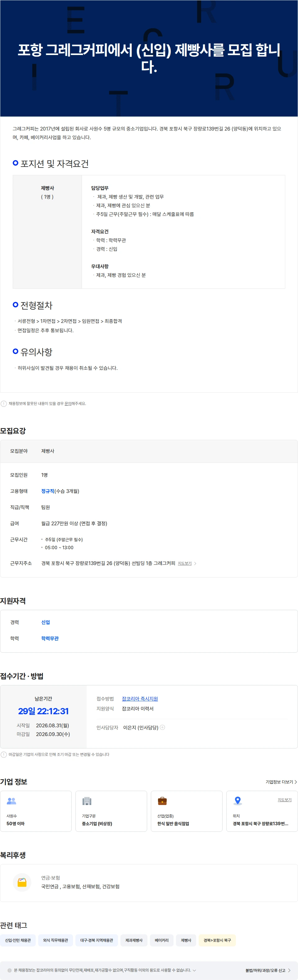This screenshot has height=980, width=298.
Task: Click the 연금·보험 benefits icon
Action: (x=22, y=882)
